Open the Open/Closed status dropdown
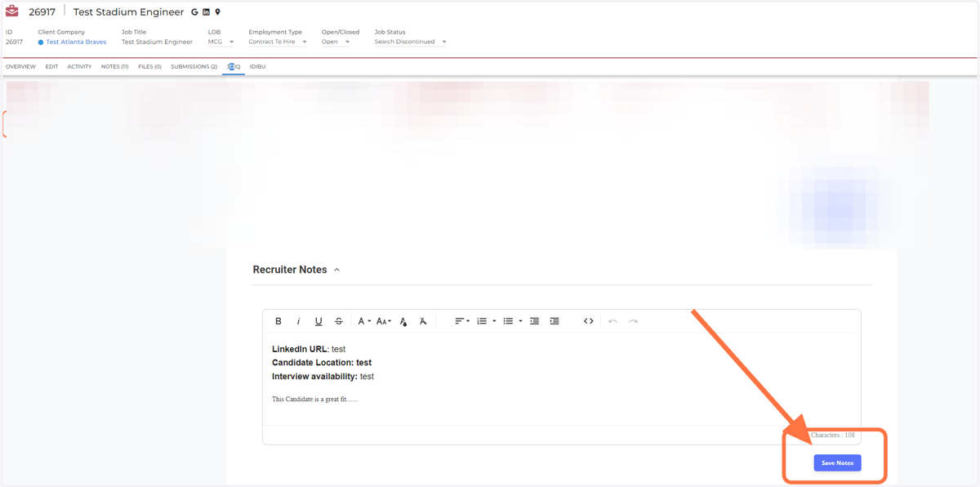The height and width of the screenshot is (487, 980). tap(336, 42)
